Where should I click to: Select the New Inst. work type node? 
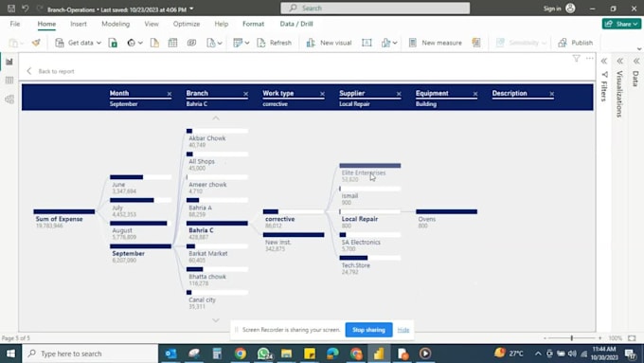point(294,242)
